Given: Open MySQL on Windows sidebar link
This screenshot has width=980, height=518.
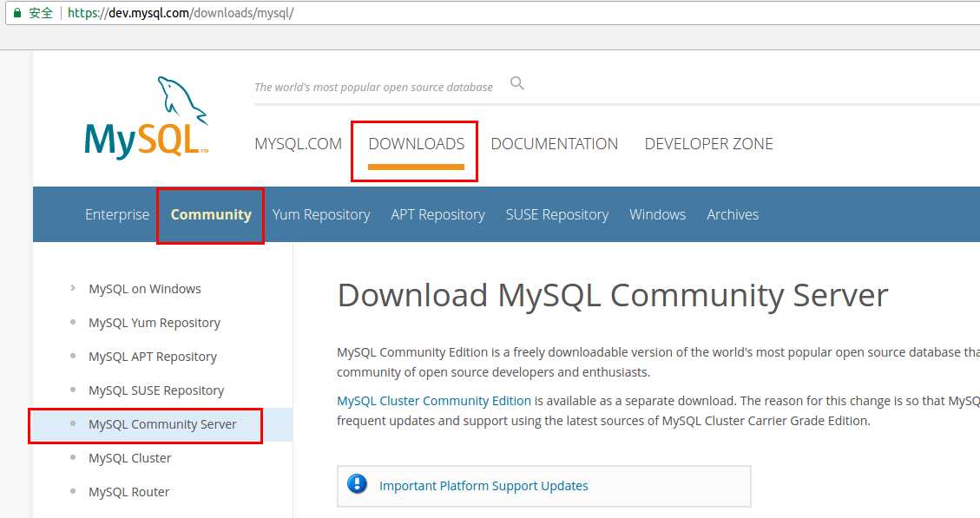Looking at the screenshot, I should (x=145, y=289).
